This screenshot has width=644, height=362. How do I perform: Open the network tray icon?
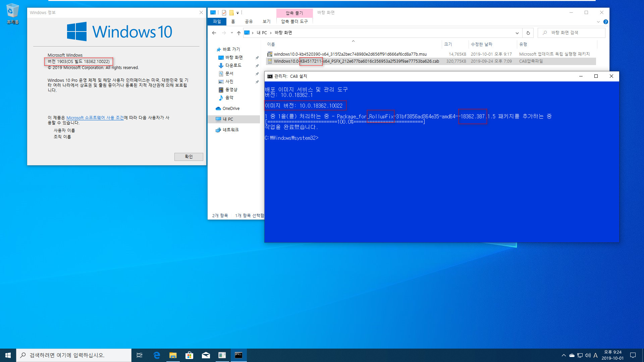580,355
